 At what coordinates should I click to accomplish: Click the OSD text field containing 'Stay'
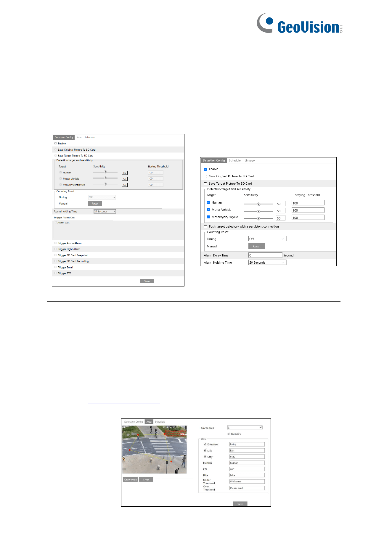[x=247, y=457]
